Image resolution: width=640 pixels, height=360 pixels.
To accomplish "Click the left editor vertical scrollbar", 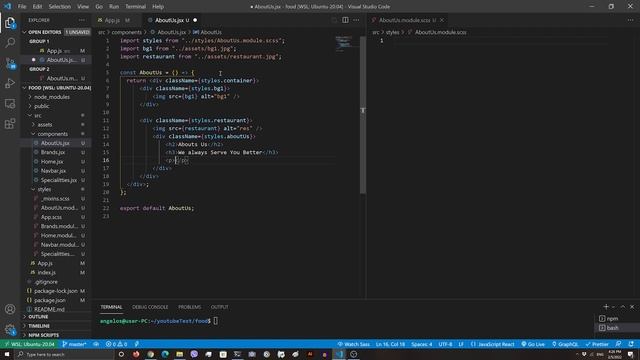I will click(362, 114).
